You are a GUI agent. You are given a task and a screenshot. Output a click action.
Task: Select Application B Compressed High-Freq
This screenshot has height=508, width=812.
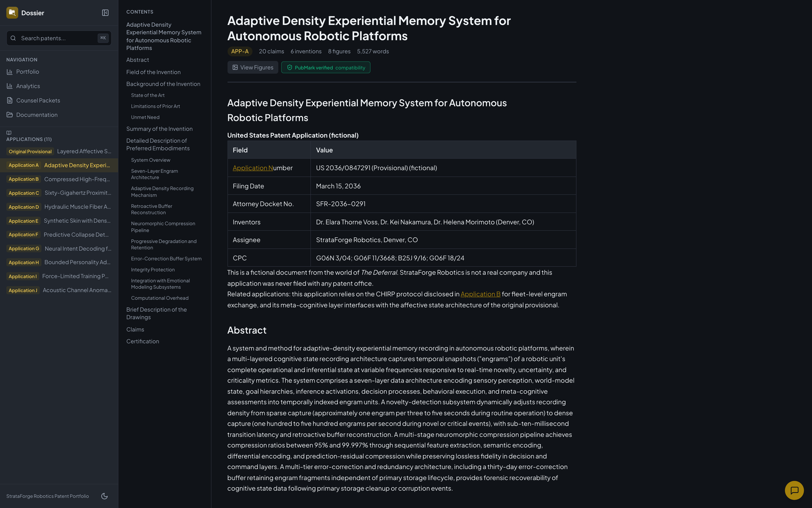point(59,179)
